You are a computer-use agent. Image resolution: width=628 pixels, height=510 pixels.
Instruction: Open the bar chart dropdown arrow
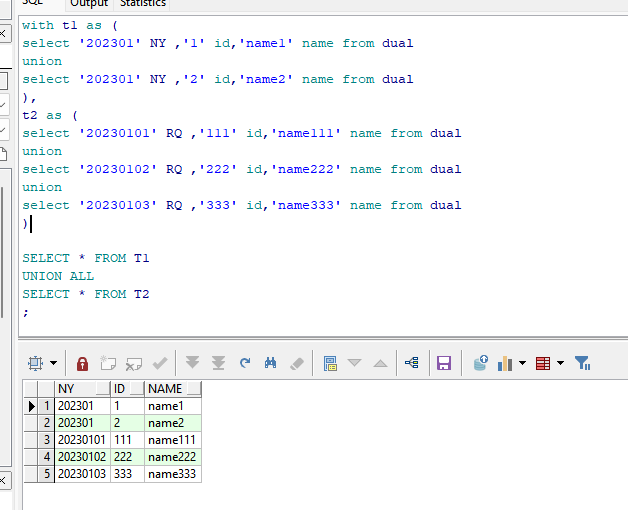[521, 363]
